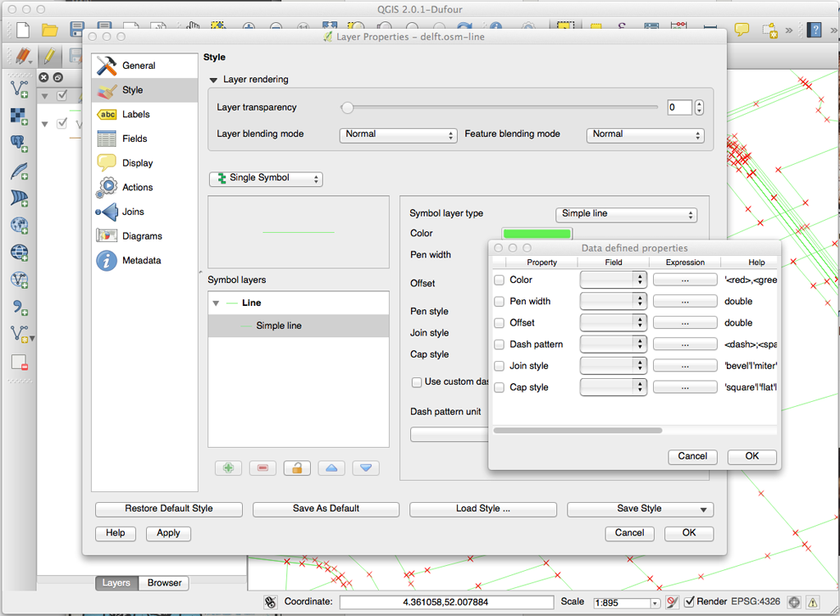Move symbol layer up with arrow icon
This screenshot has height=616, width=840.
tap(331, 468)
